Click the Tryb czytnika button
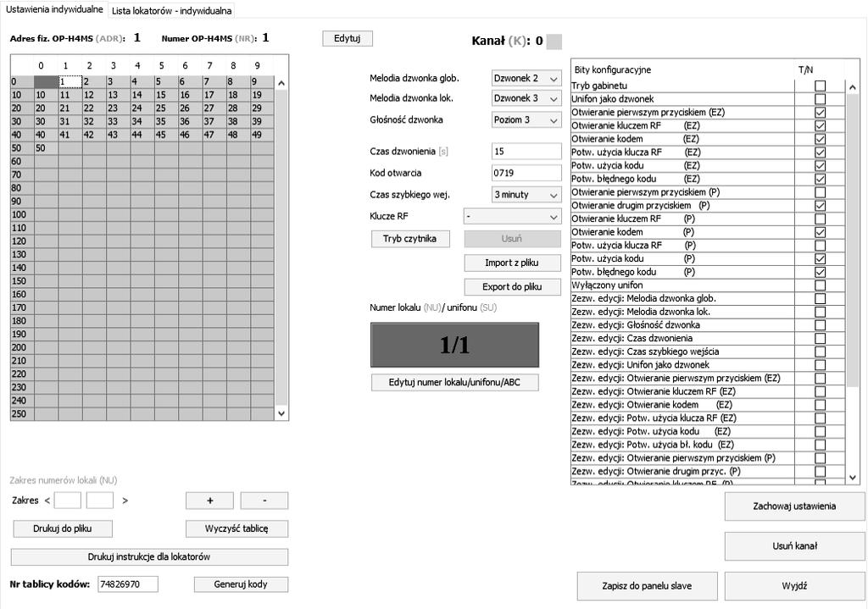868x609 pixels. tap(409, 239)
